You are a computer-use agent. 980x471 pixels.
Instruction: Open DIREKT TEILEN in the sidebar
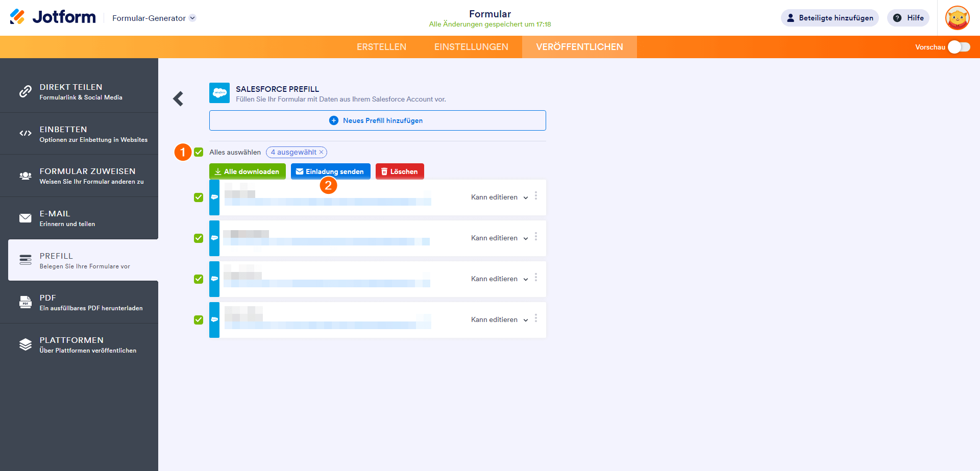79,91
